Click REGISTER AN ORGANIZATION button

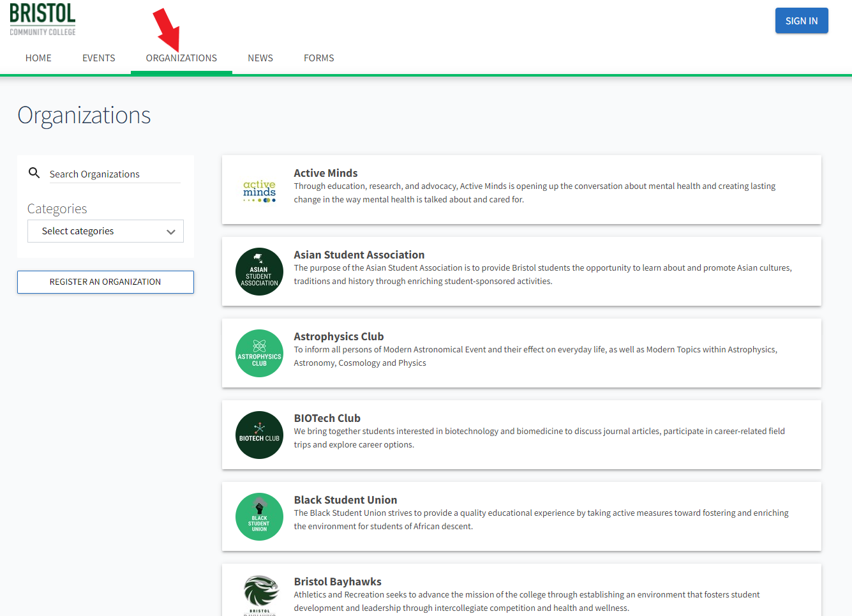point(105,282)
